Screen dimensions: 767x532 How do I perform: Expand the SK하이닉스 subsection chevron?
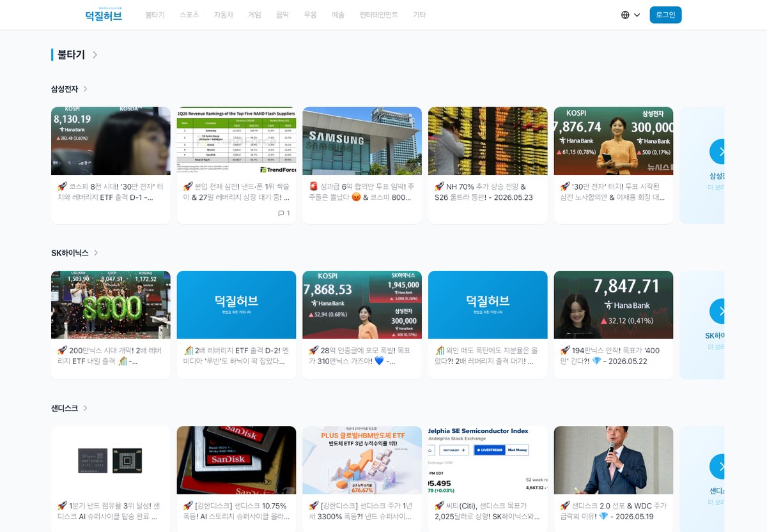point(96,253)
